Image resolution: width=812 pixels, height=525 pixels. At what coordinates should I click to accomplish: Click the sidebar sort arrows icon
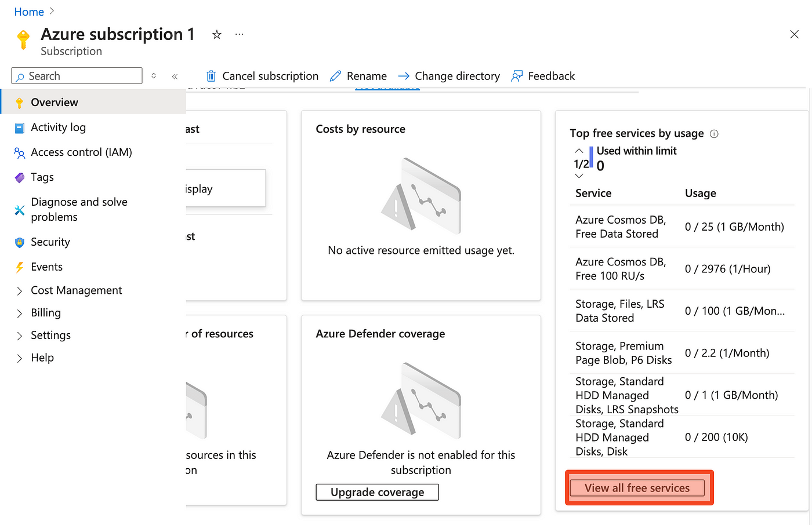pos(154,76)
